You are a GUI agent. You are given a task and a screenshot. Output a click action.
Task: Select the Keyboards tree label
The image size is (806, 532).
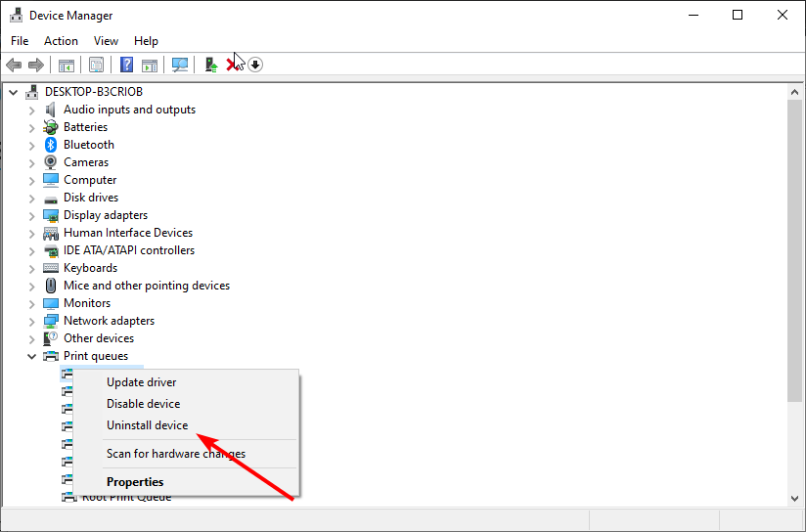(x=90, y=268)
